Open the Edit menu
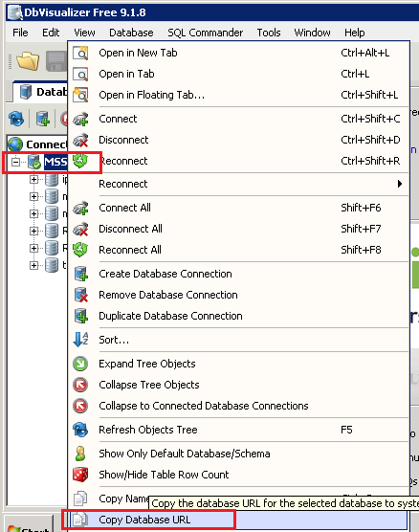419x532 pixels. tap(51, 33)
